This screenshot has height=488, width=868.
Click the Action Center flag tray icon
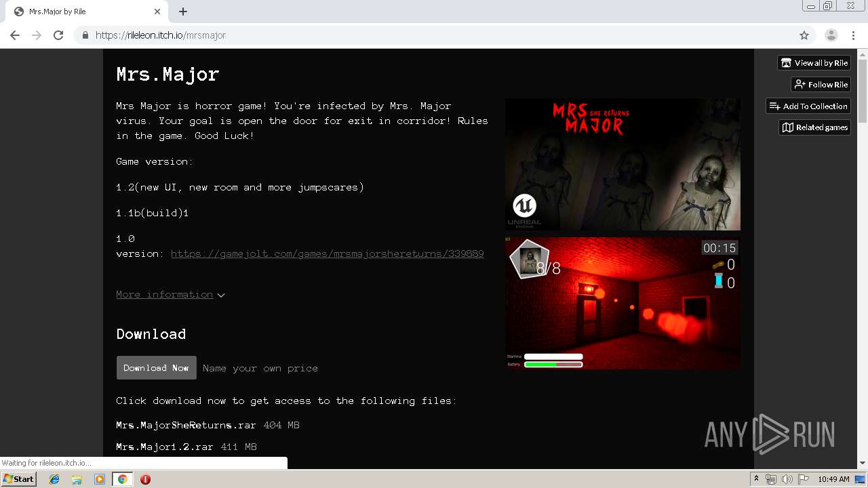(x=803, y=479)
